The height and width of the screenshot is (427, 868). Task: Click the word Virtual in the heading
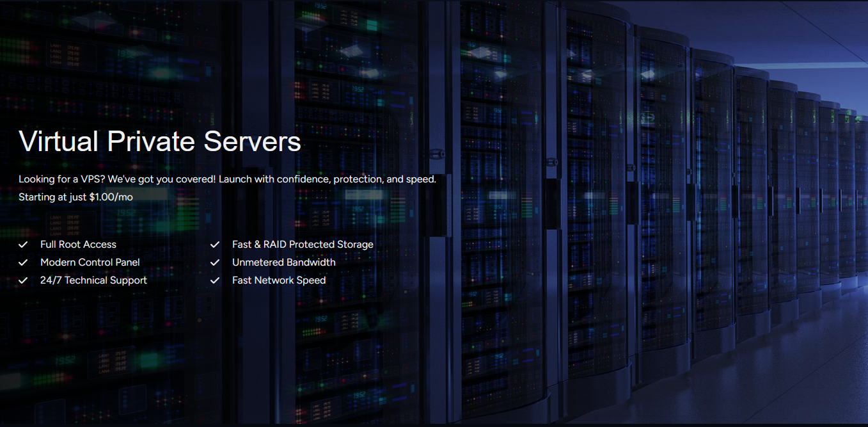point(59,141)
